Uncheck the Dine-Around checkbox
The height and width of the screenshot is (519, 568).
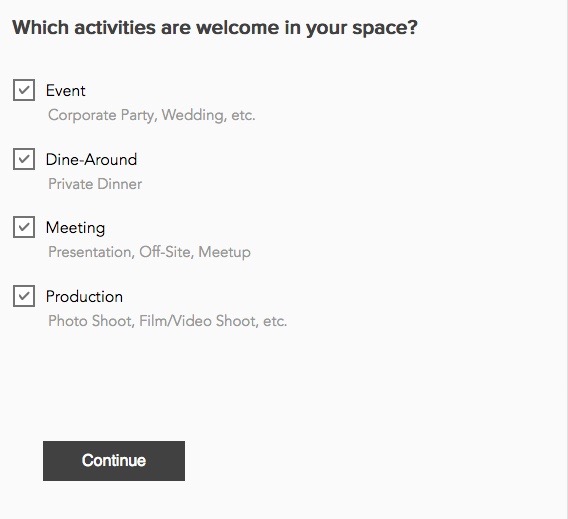pos(24,159)
